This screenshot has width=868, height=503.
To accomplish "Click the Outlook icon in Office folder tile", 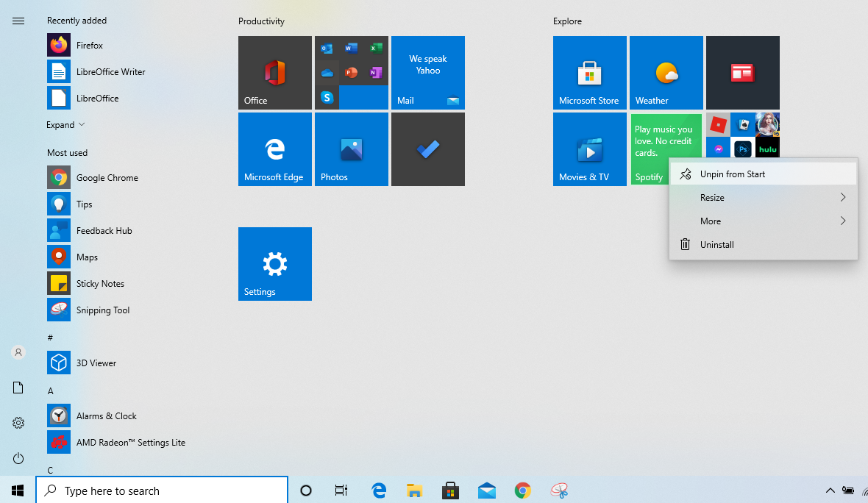I will pyautogui.click(x=327, y=49).
